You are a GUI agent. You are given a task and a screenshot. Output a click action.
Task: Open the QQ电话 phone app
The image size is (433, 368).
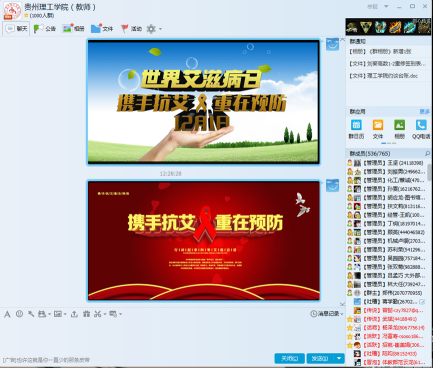(x=421, y=129)
